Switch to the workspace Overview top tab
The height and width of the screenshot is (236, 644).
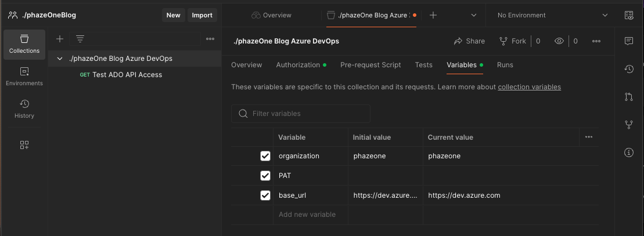272,15
